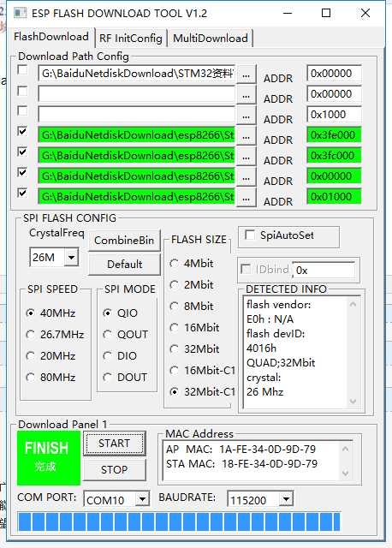Viewport: 392px width, 548px height.
Task: Uncheck the checkbox for the 0x01000 row
Action: click(22, 193)
